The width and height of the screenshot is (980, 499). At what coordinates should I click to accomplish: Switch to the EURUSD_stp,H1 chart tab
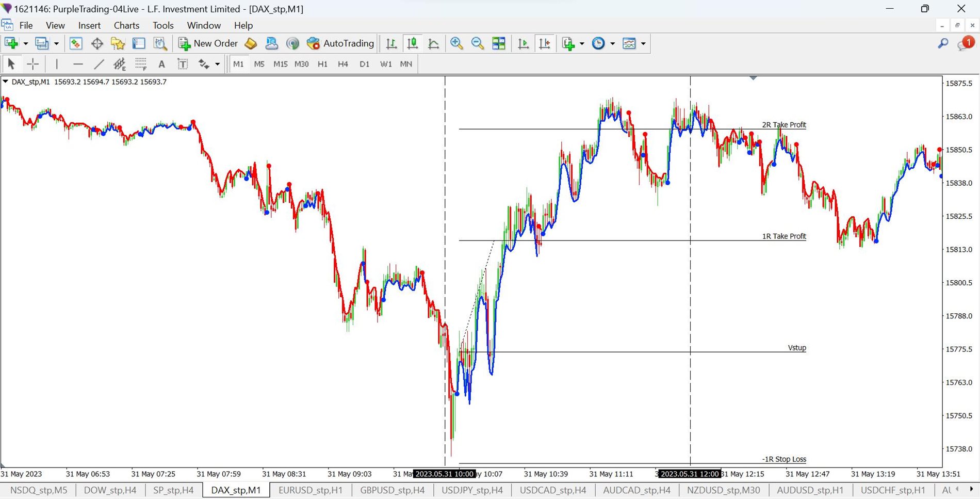[310, 490]
